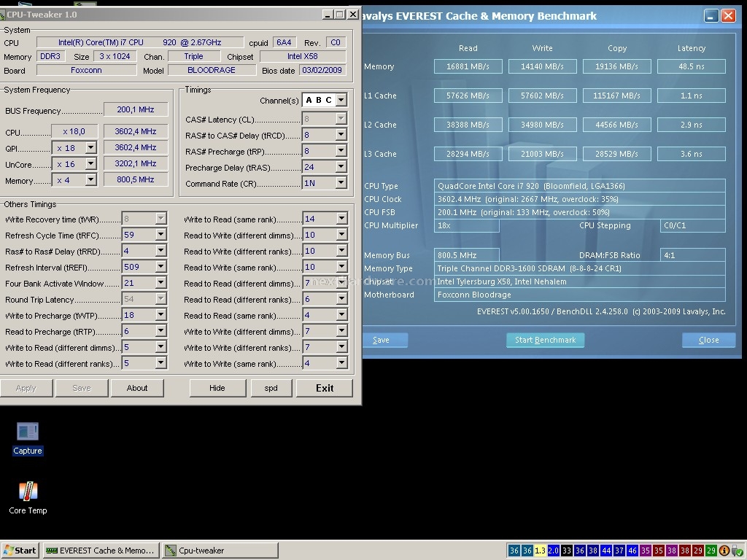Click the blue 44 tray temperature icon
This screenshot has height=560, width=747.
point(606,551)
